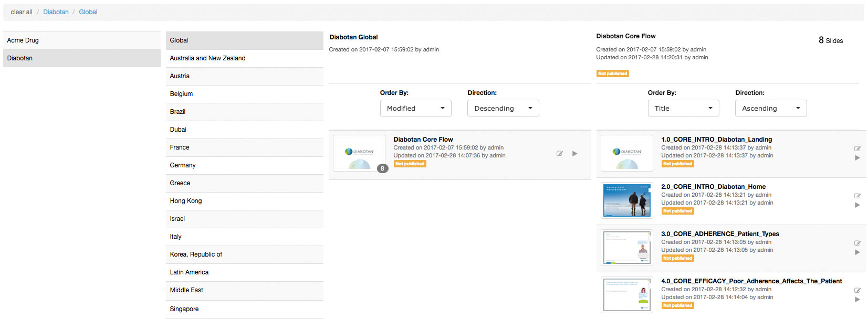Screen dimensions: 868x319
Task: Open thumbnail of 2.0_CORE_INTRO_Diabotan_Home slide
Action: pos(627,200)
